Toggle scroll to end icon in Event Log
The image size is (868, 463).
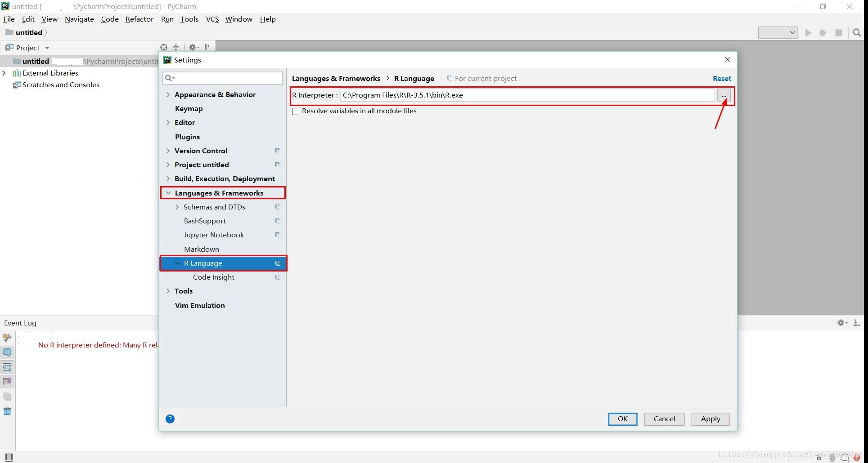(x=7, y=382)
